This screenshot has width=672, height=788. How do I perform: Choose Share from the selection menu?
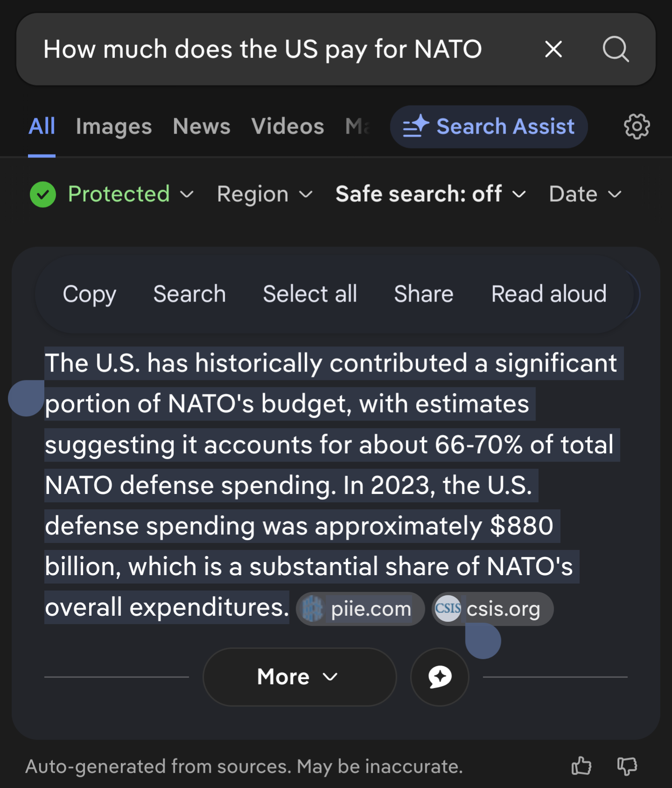pyautogui.click(x=424, y=294)
